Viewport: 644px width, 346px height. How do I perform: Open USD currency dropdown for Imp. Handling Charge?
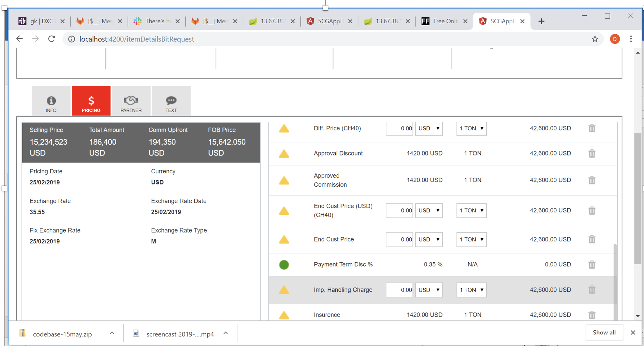[429, 290]
